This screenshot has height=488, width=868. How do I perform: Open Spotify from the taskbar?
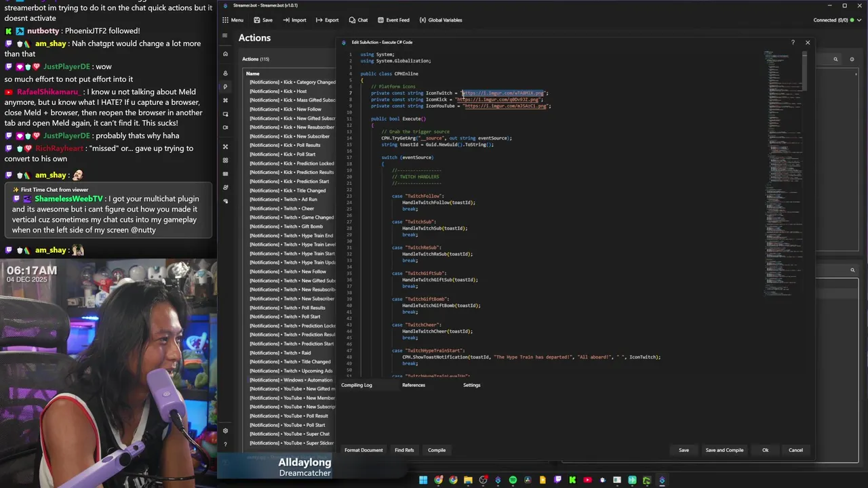[x=513, y=480]
